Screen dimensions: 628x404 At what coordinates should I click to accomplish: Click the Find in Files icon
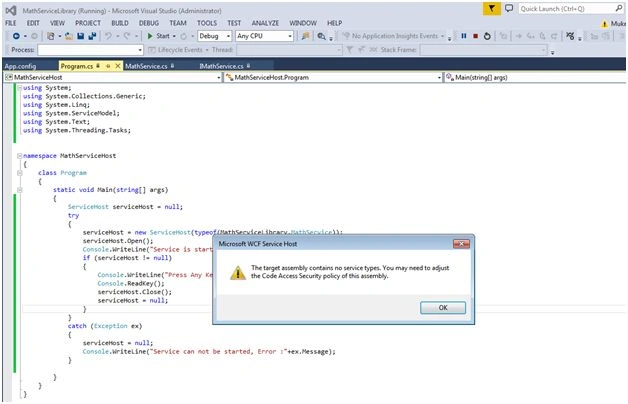tap(306, 36)
